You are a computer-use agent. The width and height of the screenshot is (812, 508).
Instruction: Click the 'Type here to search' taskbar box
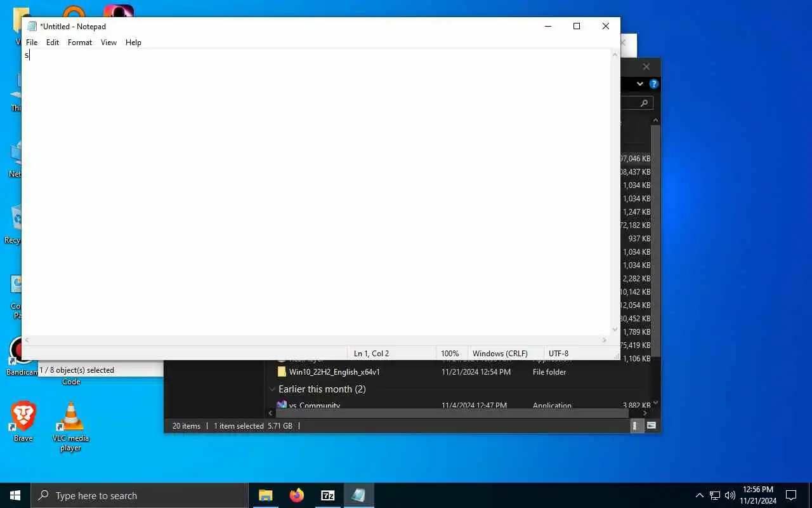tap(140, 495)
